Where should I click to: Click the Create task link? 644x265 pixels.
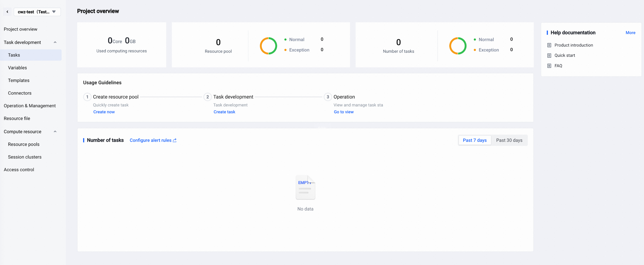pos(224,112)
